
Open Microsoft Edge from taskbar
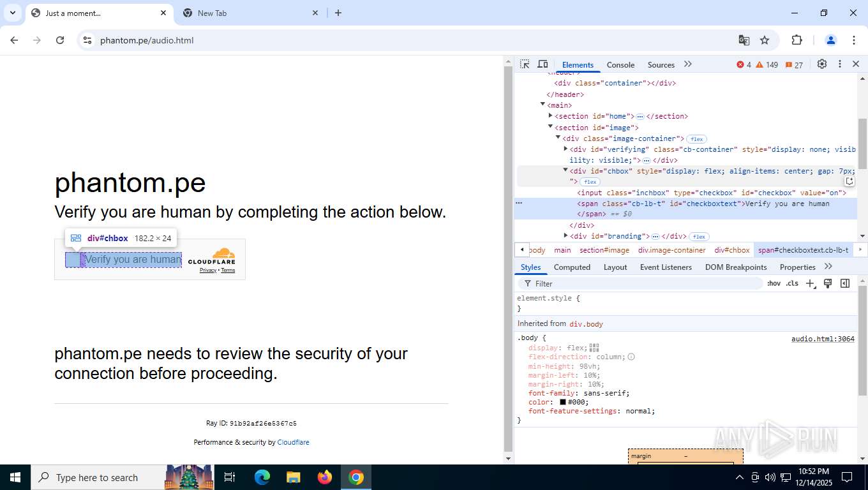click(x=262, y=477)
